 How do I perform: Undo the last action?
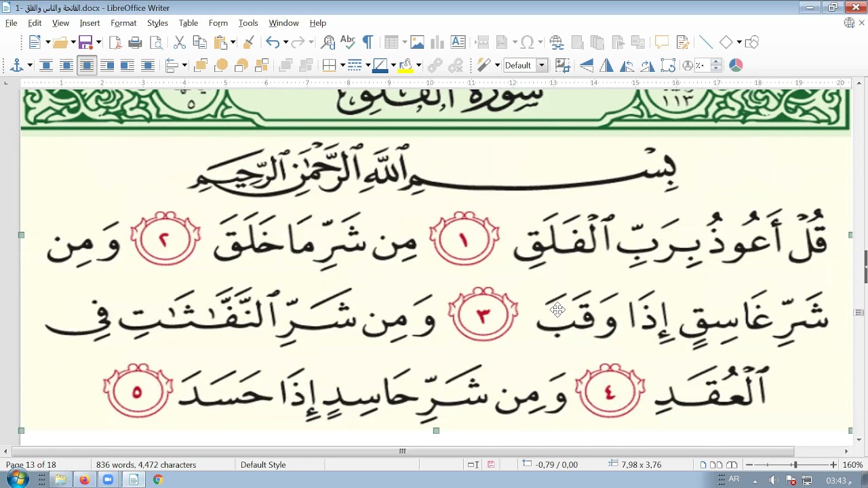coord(272,43)
